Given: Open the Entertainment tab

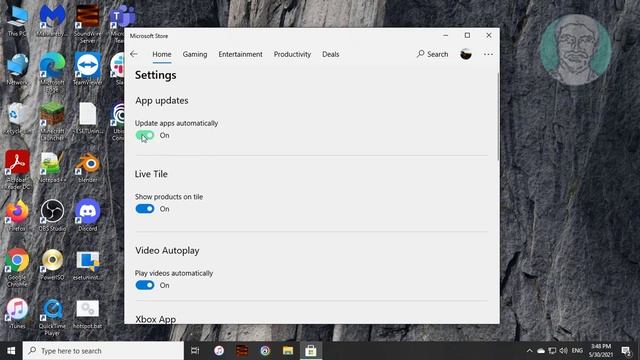Looking at the screenshot, I should click(x=240, y=54).
